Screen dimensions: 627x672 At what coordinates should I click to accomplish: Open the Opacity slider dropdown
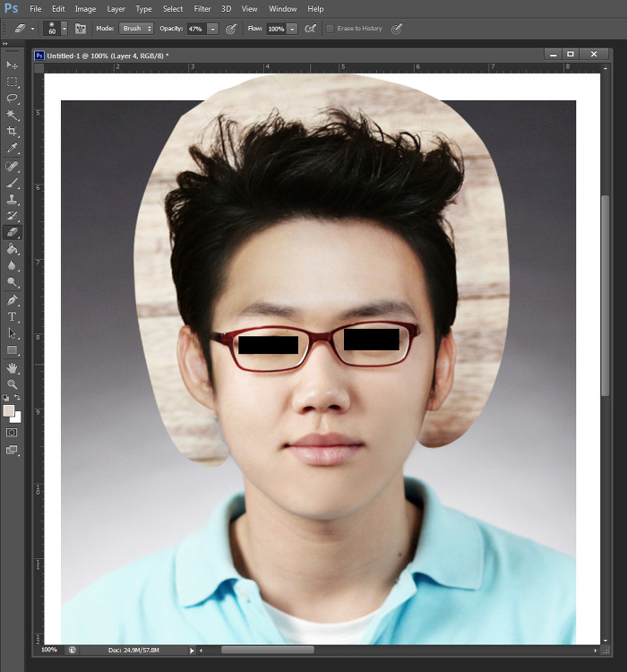coord(212,29)
